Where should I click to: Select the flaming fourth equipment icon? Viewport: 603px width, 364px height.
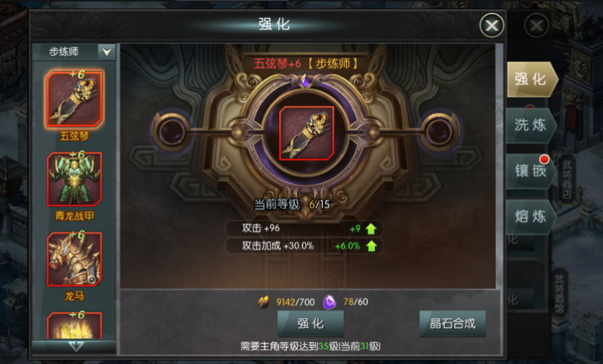point(75,325)
